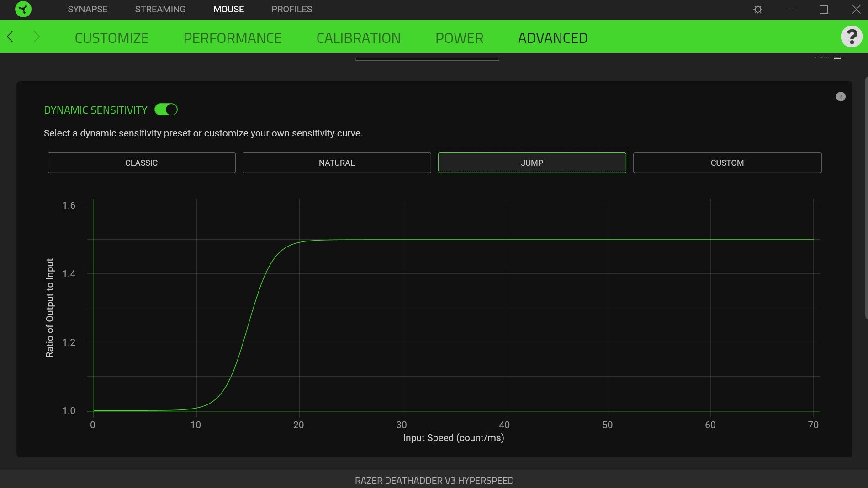Minimize the Synapse window
Screen dimensions: 868x488
coord(791,10)
